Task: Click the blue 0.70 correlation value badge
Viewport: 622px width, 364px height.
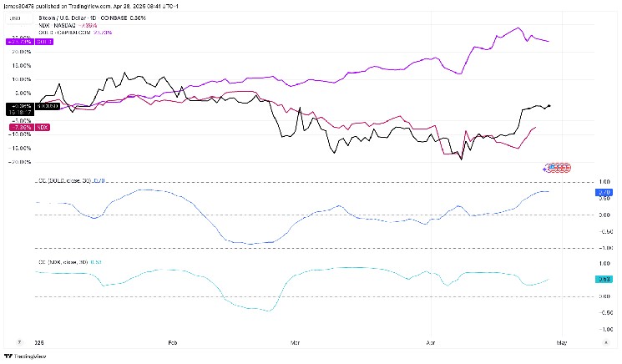Action: [x=604, y=193]
